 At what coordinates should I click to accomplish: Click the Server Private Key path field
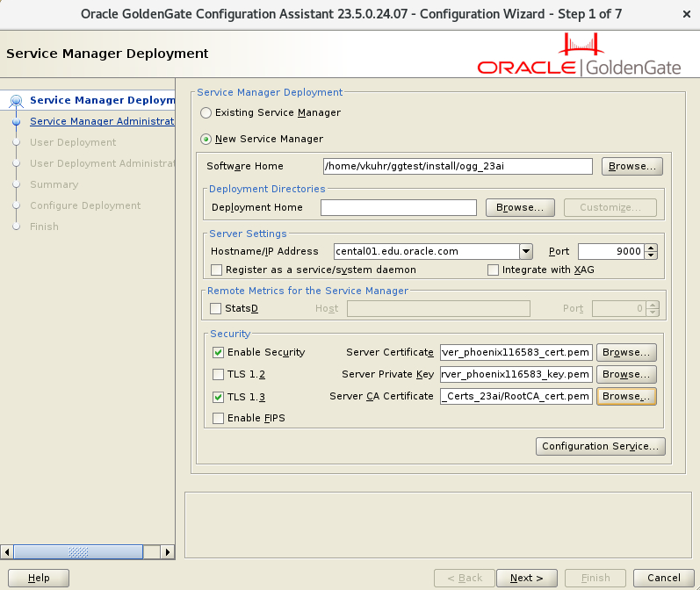point(516,374)
